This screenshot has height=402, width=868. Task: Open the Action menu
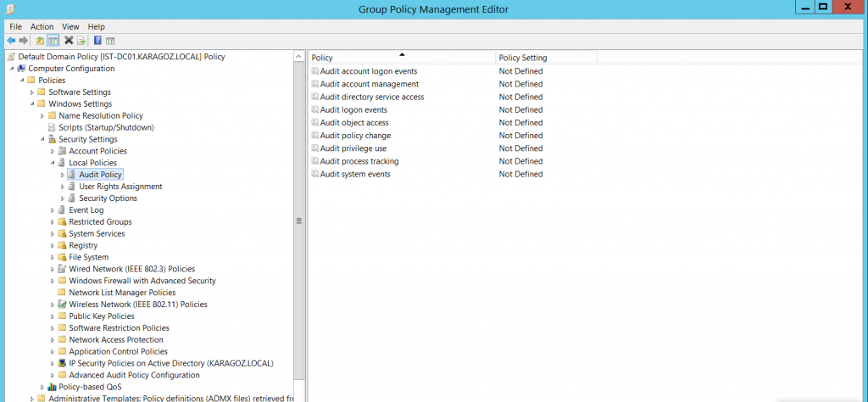tap(42, 26)
